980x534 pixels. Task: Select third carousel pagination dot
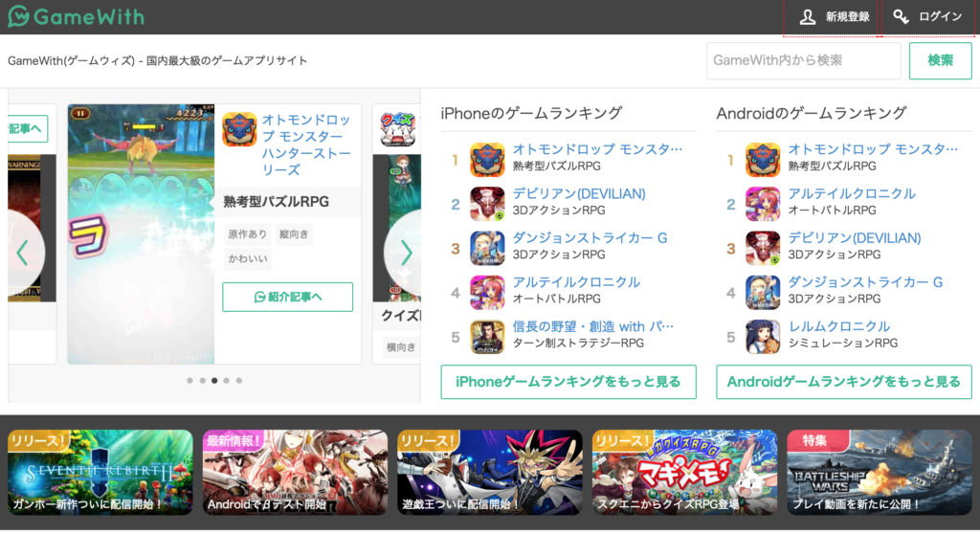214,380
